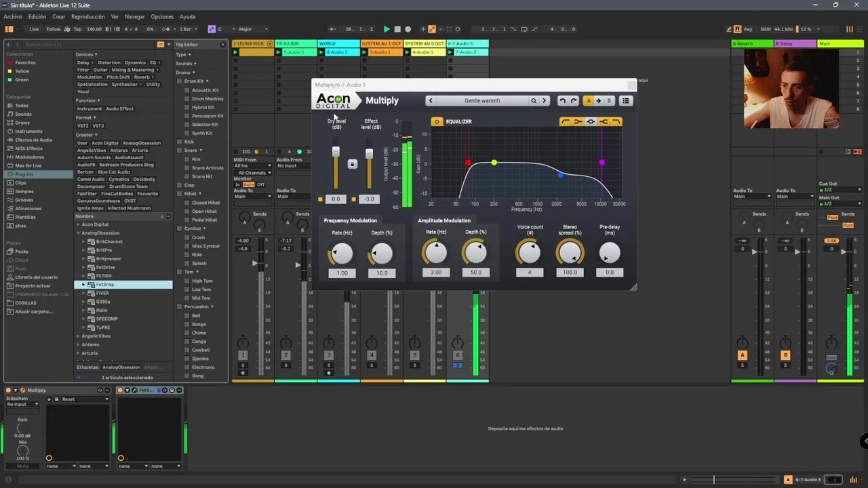
Task: Toggle the metronome in the control bar
Action: pyautogui.click(x=165, y=29)
